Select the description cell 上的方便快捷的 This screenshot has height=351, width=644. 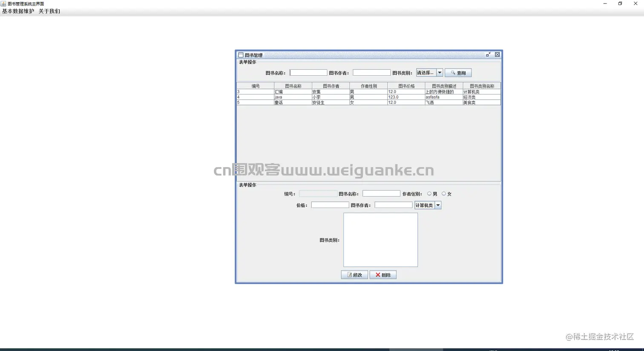click(444, 91)
